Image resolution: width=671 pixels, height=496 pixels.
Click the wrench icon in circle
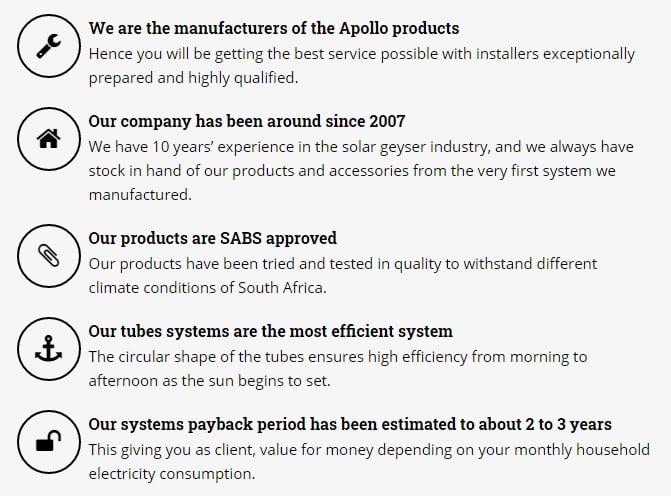pos(49,46)
